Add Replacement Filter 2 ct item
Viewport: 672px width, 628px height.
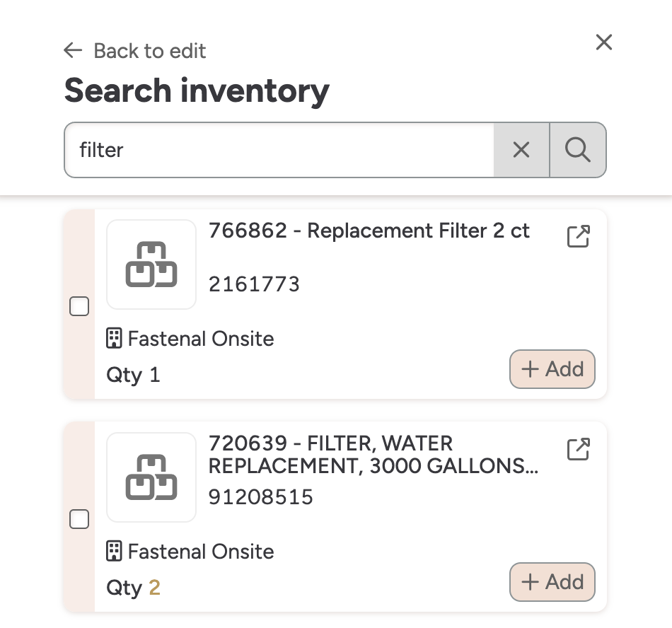[552, 369]
